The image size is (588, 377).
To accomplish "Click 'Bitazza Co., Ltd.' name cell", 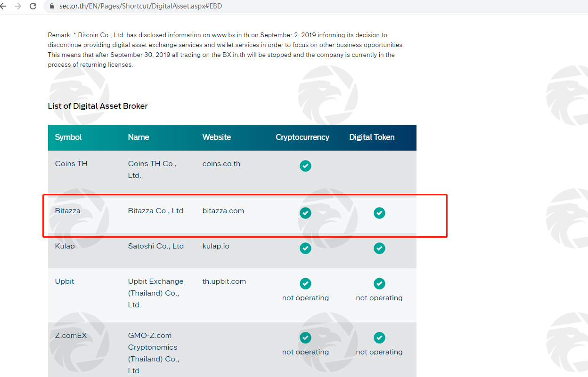I will pos(156,211).
